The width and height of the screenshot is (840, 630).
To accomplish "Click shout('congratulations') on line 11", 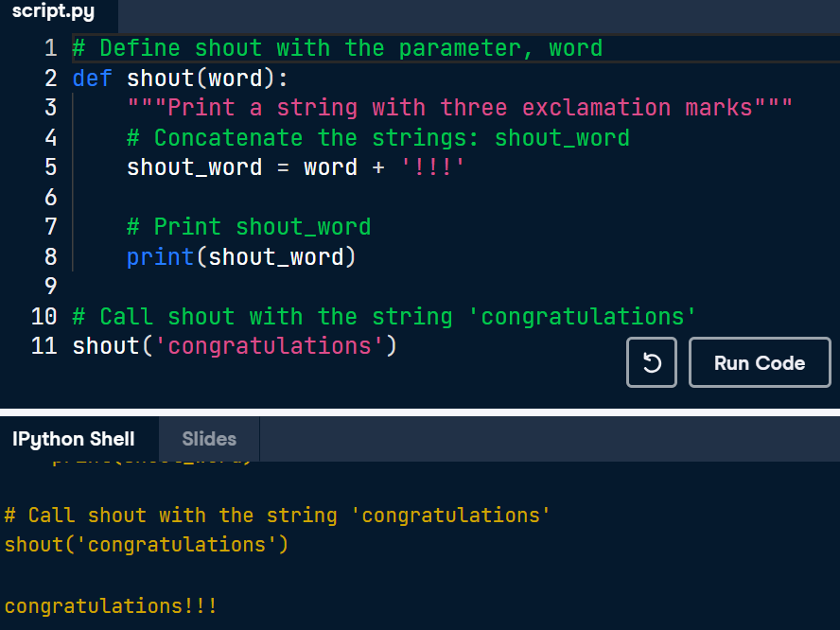I will [235, 346].
